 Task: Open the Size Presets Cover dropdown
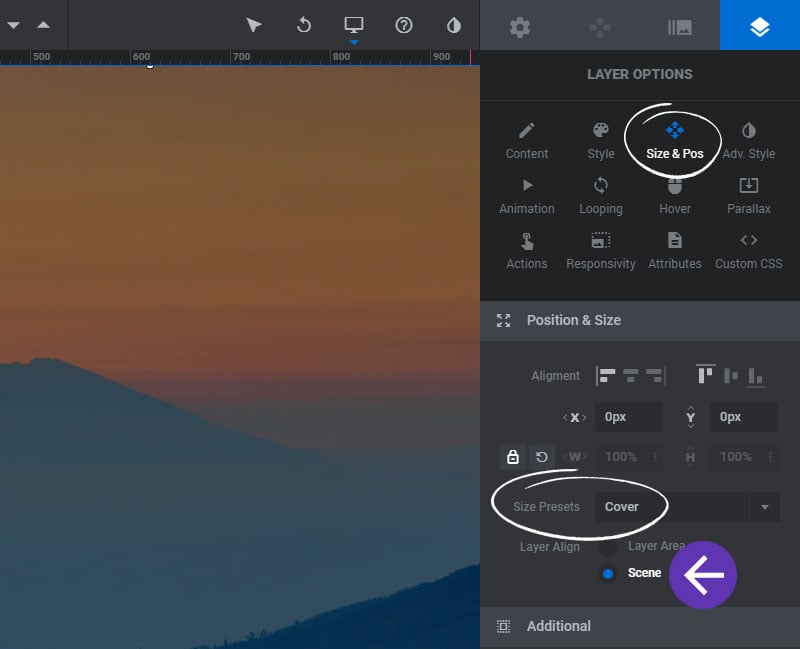click(x=687, y=507)
